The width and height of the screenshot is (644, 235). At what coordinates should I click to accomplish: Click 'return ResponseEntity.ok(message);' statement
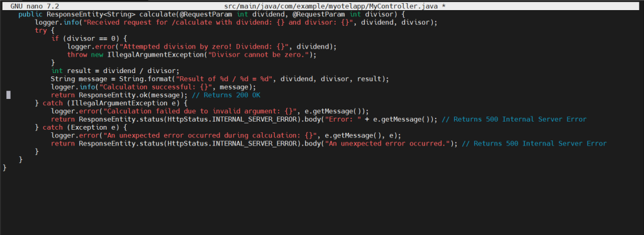119,95
